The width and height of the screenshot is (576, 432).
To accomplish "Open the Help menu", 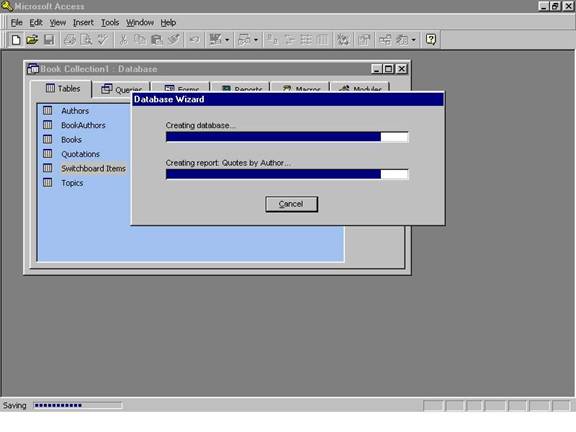I will pyautogui.click(x=168, y=23).
